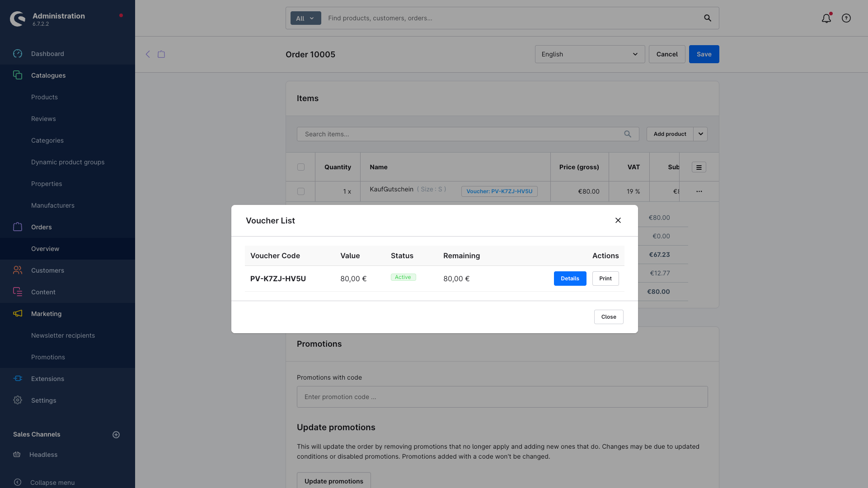Open Promotions under Marketing
The width and height of the screenshot is (868, 488).
[48, 357]
